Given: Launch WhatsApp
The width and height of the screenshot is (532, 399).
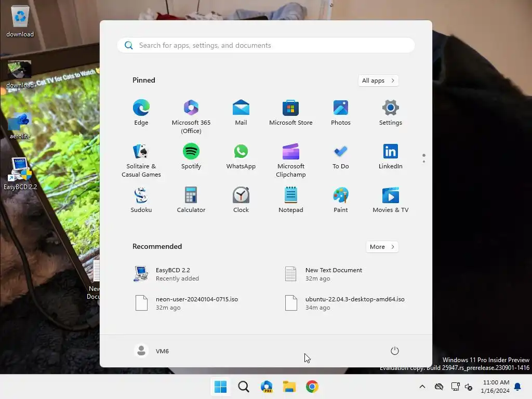Looking at the screenshot, I should pyautogui.click(x=241, y=157).
